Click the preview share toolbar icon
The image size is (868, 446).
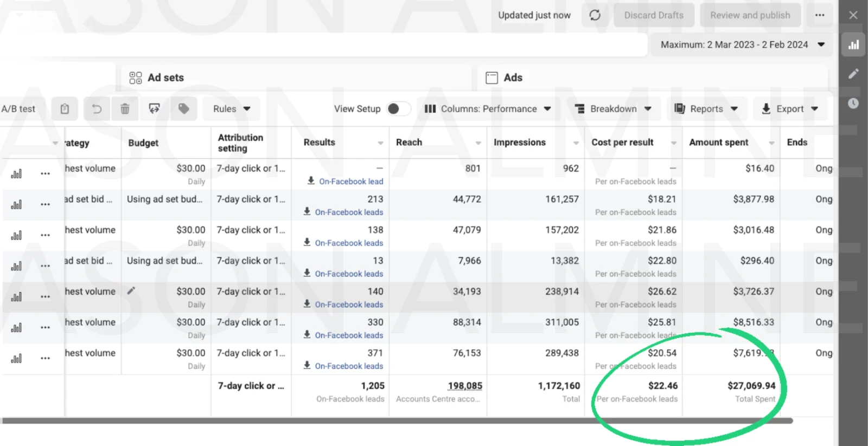coord(155,109)
